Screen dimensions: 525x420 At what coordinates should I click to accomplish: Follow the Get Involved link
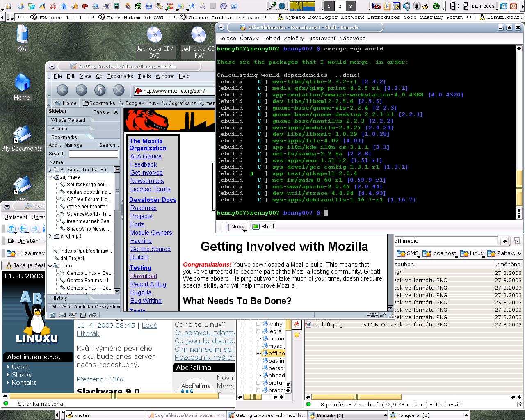pos(146,173)
